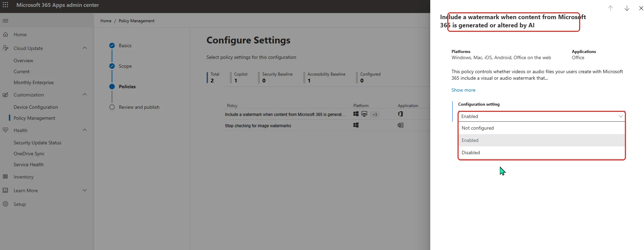This screenshot has width=644, height=250.
Task: Filter by Accessibility Baseline policies
Action: click(325, 77)
